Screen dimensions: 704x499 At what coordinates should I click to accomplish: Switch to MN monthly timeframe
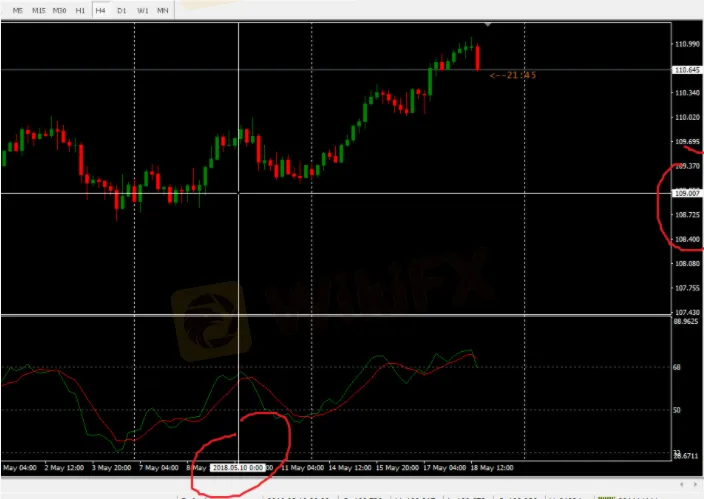163,10
